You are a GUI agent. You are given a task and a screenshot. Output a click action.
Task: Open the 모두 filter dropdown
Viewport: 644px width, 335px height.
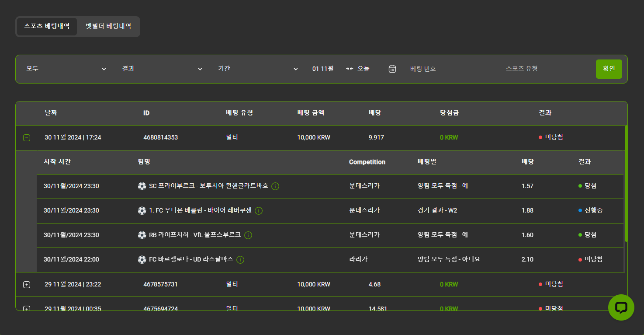tap(66, 69)
